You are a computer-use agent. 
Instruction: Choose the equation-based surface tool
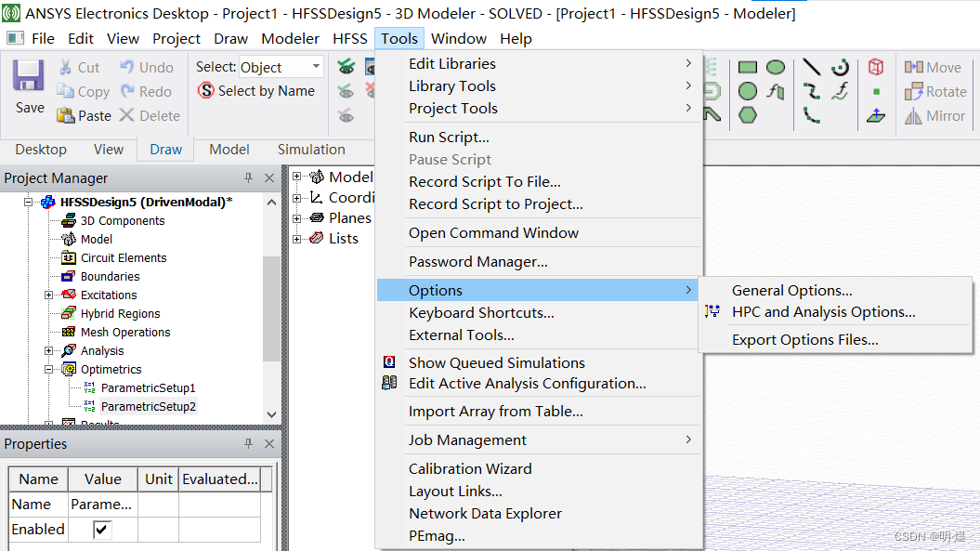tap(776, 91)
